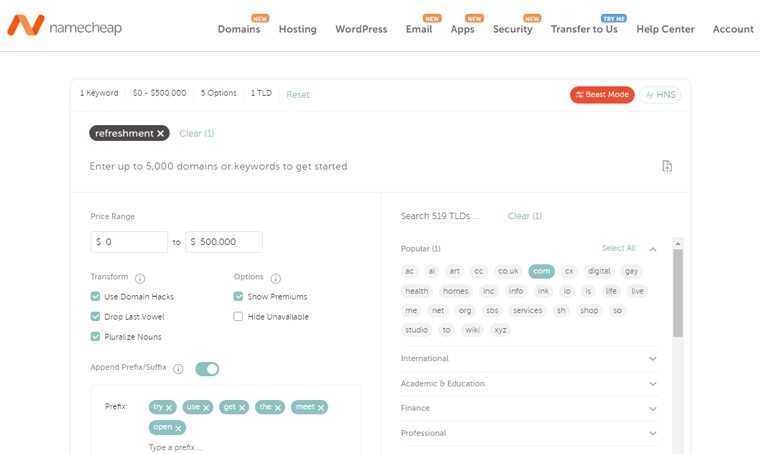Image resolution: width=760 pixels, height=454 pixels.
Task: Uncheck Pluralize Nouns
Action: pyautogui.click(x=95, y=337)
